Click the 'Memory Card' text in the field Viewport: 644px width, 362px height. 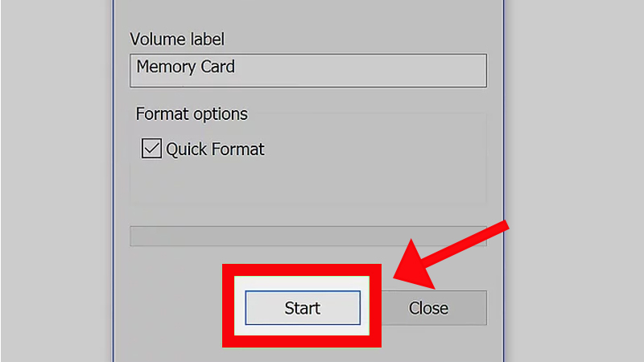(x=185, y=67)
